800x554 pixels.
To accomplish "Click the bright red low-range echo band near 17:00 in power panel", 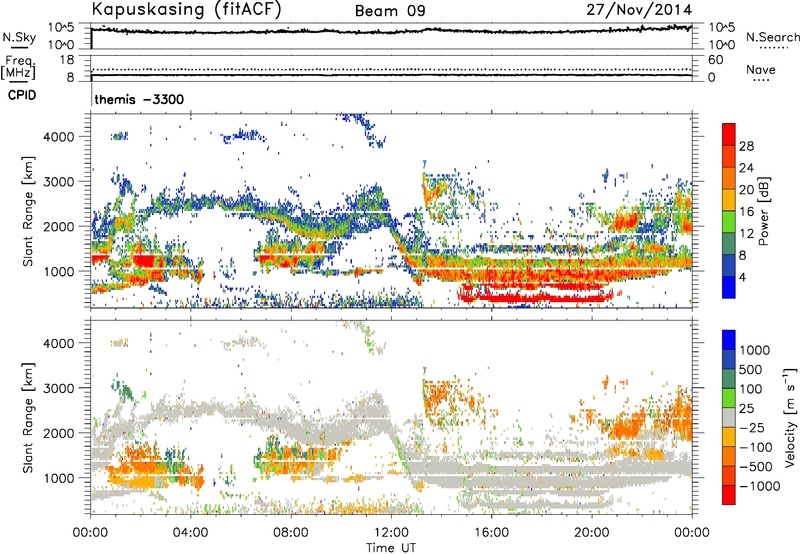I will click(536, 296).
